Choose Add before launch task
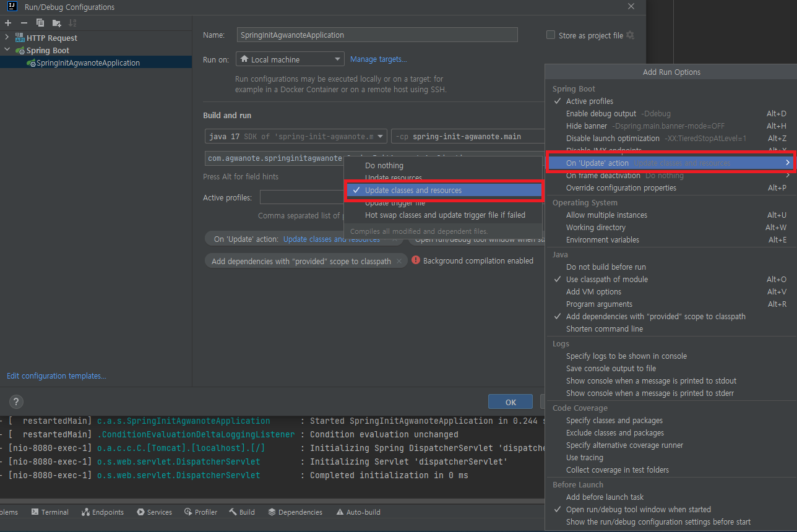797x532 pixels. (671, 497)
